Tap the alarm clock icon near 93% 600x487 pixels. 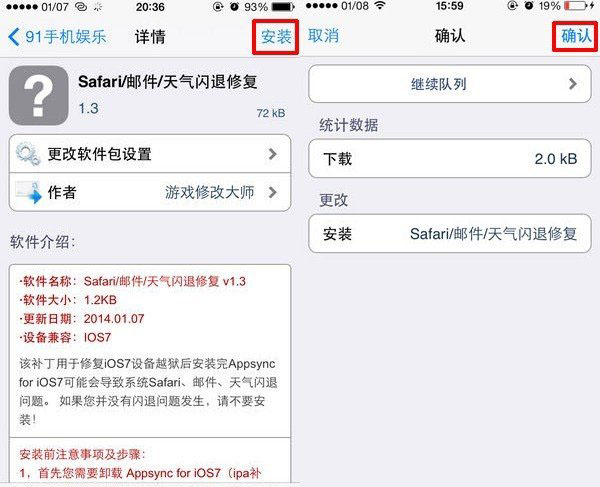[x=234, y=7]
